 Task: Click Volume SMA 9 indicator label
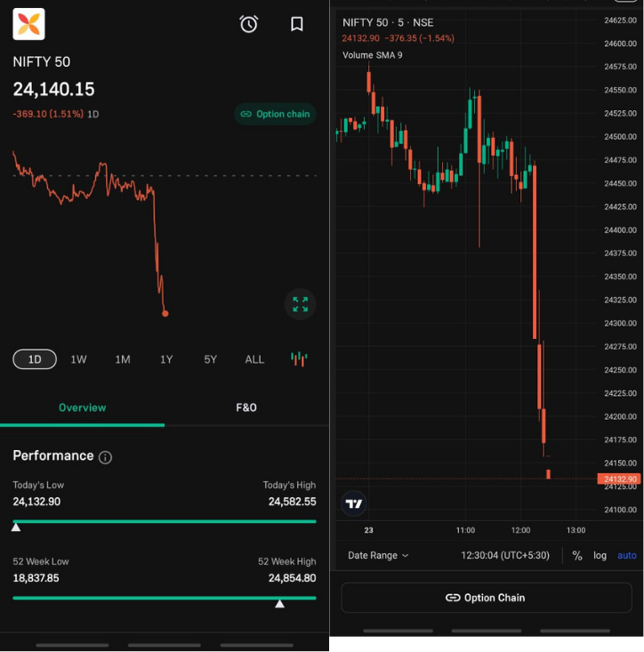coord(373,55)
